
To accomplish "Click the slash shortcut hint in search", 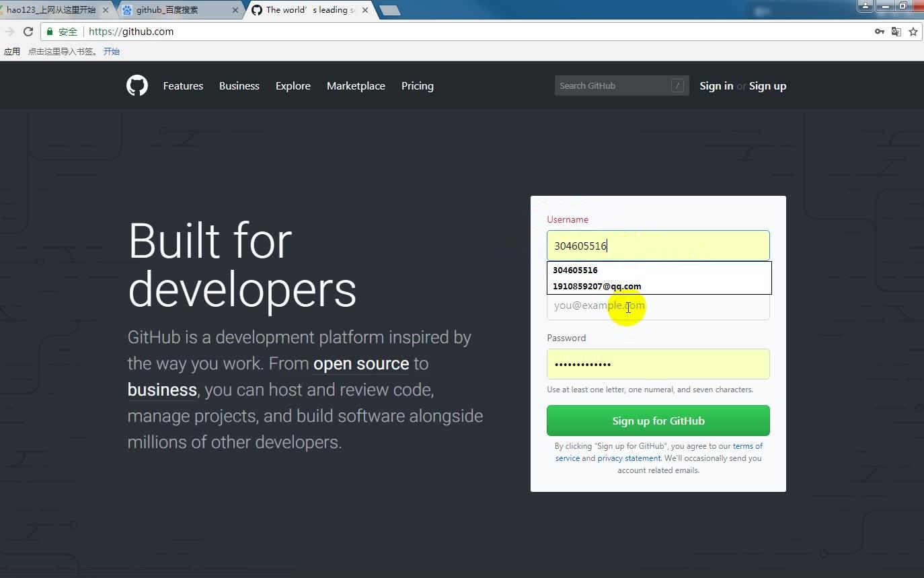I will (x=677, y=85).
